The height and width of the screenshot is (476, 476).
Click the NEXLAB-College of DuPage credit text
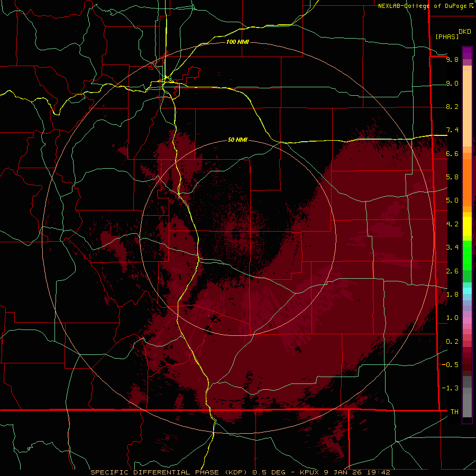click(422, 6)
